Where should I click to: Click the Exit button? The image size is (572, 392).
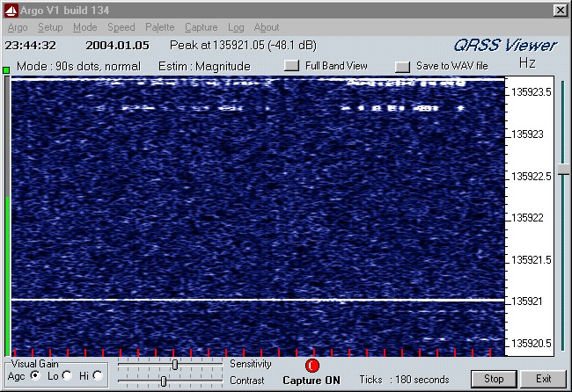tap(543, 379)
